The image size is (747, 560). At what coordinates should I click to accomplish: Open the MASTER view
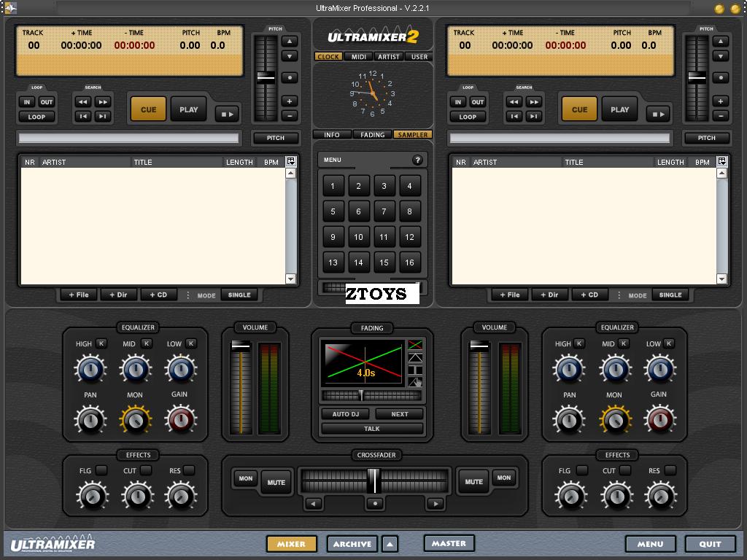point(449,543)
